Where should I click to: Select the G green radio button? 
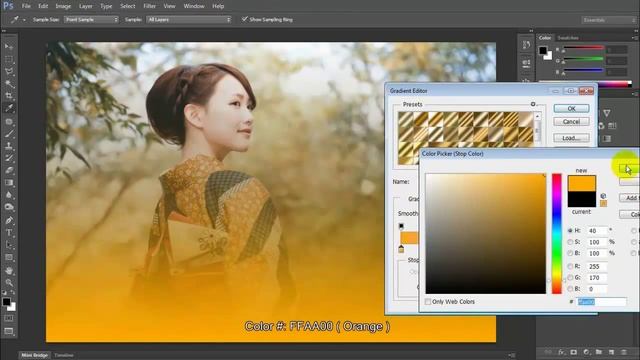[x=570, y=278]
